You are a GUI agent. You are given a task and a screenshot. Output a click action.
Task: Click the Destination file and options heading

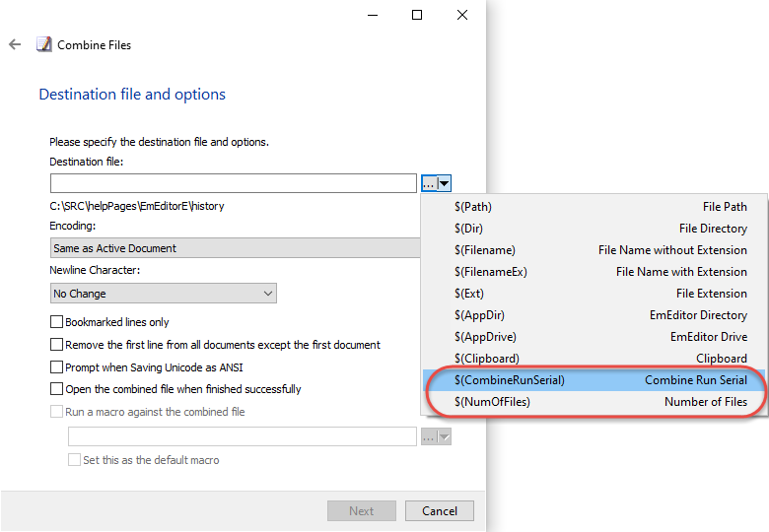[x=132, y=94]
